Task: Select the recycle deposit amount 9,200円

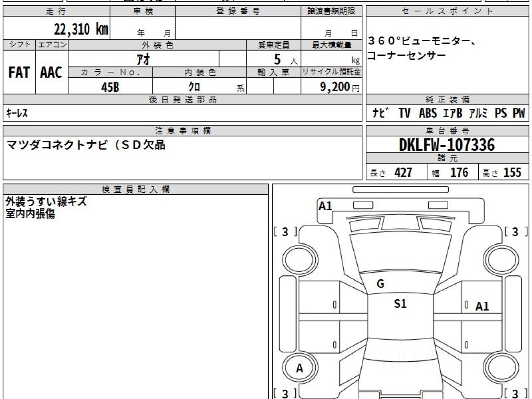Action: 340,87
